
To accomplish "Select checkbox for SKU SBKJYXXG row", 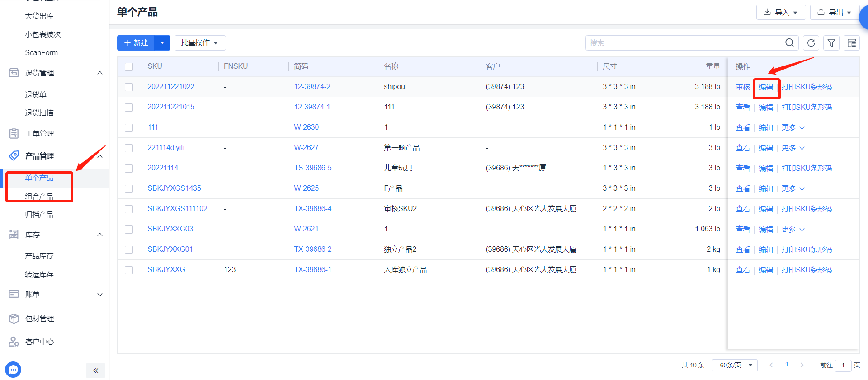I will [129, 270].
